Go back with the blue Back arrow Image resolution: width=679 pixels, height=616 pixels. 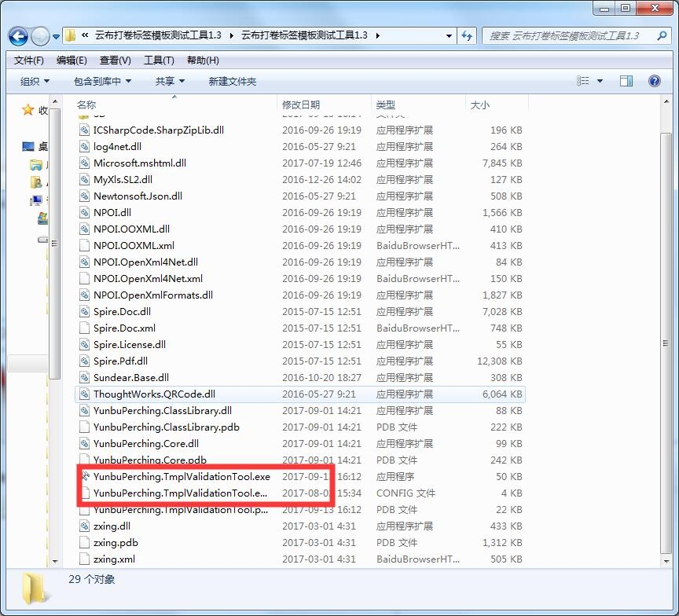click(18, 36)
